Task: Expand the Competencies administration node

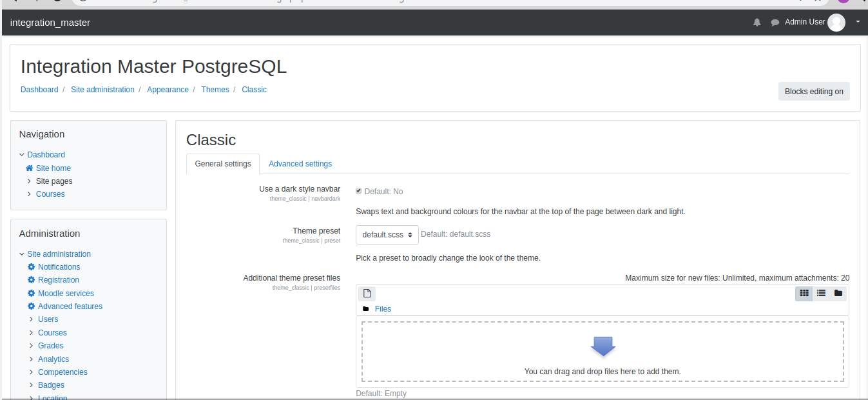Action: [32, 372]
